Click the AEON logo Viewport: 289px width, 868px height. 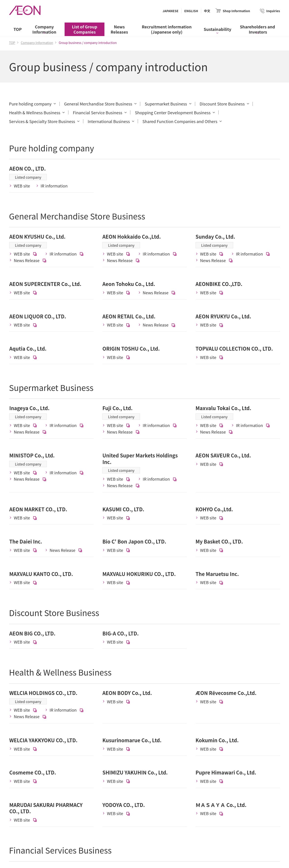(x=25, y=10)
